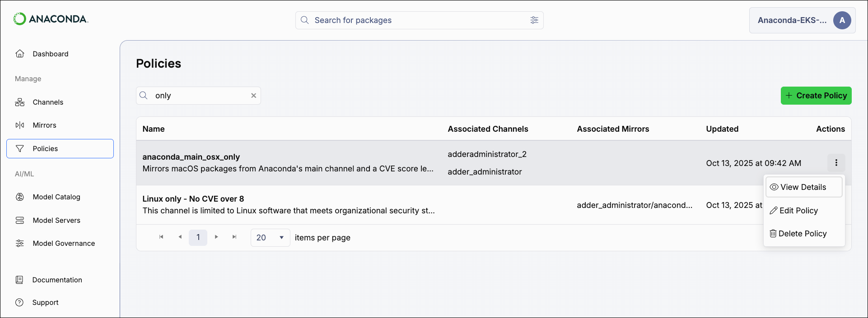This screenshot has height=318, width=868.
Task: Click the 'Mirrors macOS packages' description text
Action: point(288,169)
